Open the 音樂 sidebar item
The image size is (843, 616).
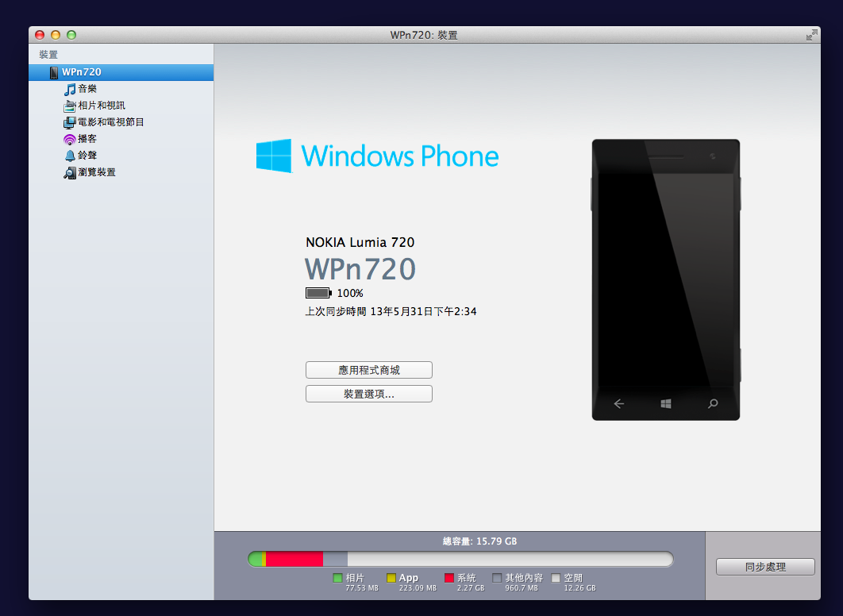(x=87, y=89)
